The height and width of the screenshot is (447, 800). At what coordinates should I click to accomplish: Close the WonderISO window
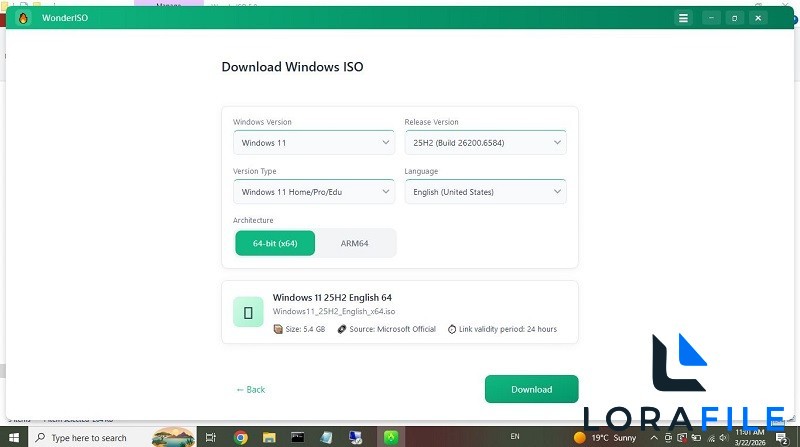(x=758, y=18)
